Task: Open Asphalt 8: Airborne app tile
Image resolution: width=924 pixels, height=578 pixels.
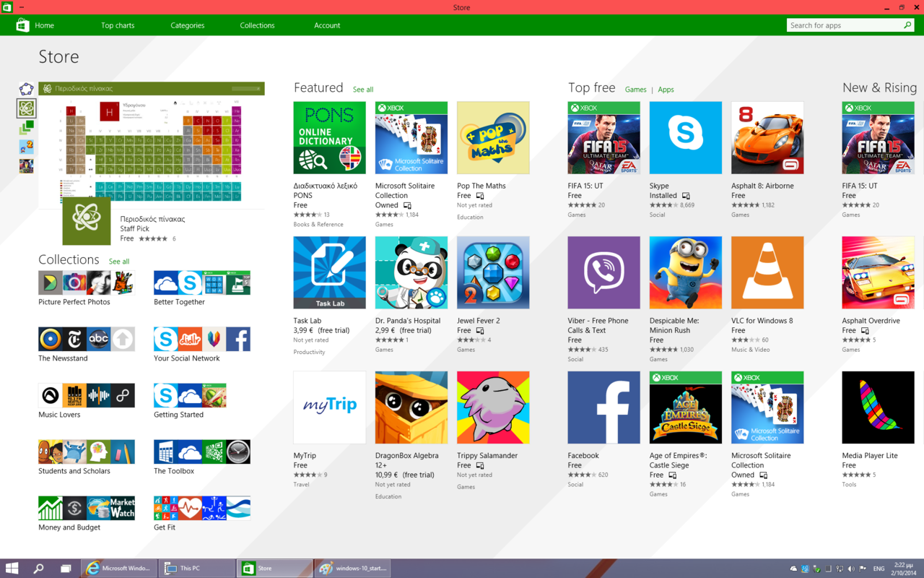Action: [767, 137]
